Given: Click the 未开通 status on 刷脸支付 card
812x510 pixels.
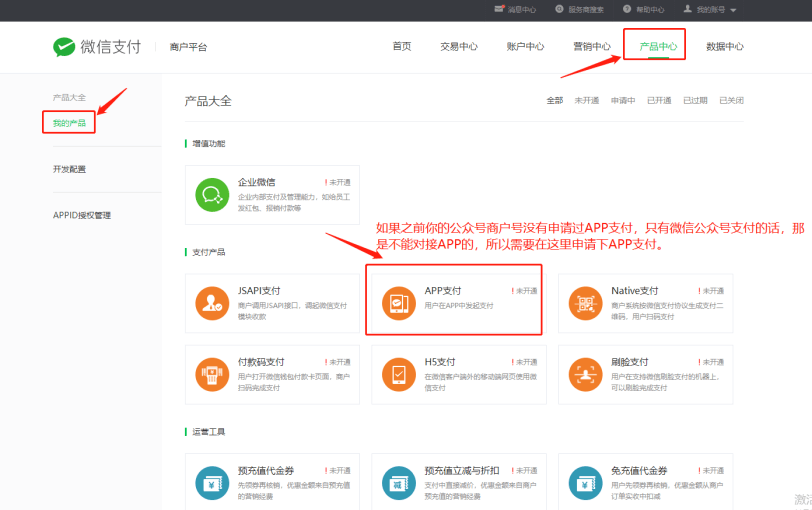Looking at the screenshot, I should [711, 362].
